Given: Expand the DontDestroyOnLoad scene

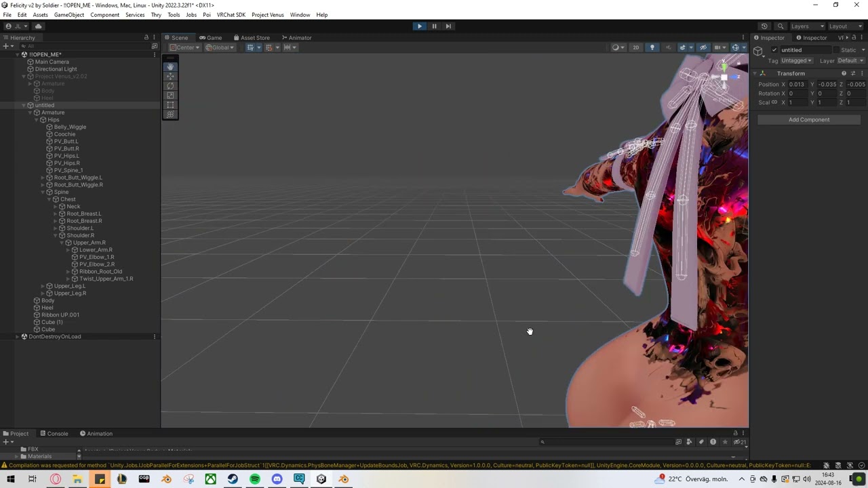Looking at the screenshot, I should tap(18, 336).
